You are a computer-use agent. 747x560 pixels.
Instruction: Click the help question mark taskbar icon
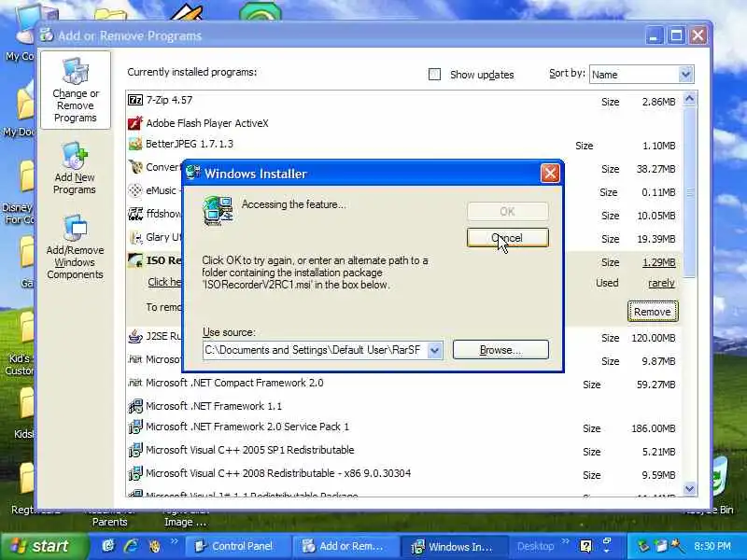(x=585, y=546)
